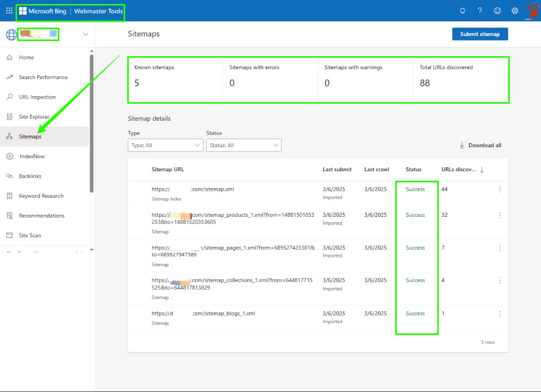The height and width of the screenshot is (392, 541).
Task: Go to Home in the sidebar
Action: [44, 58]
